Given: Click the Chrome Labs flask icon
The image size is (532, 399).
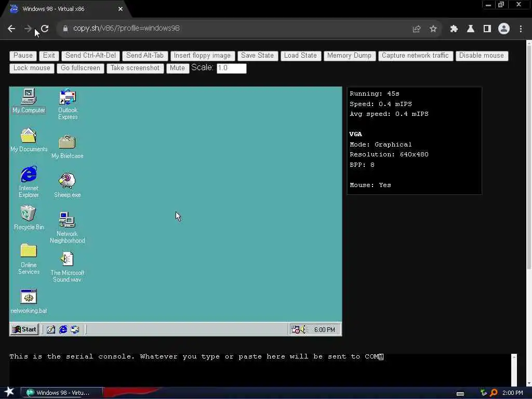Looking at the screenshot, I should click(x=471, y=29).
